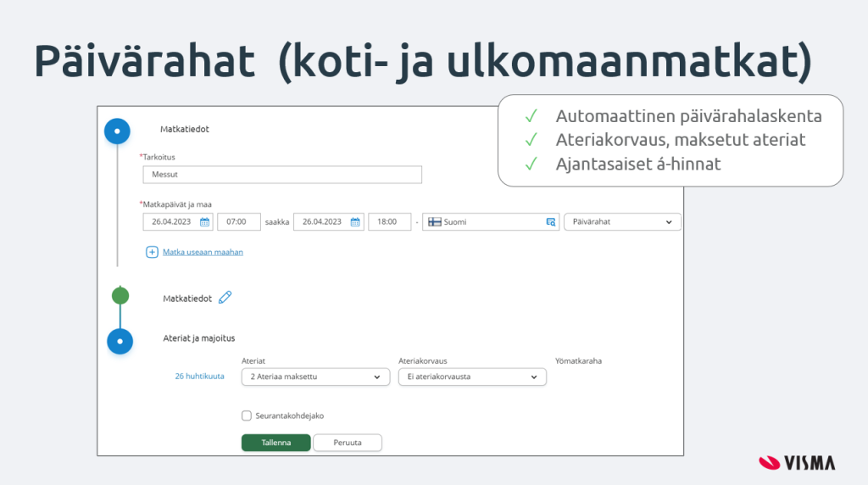Open the end date calendar picker
The image size is (868, 485).
tap(355, 222)
